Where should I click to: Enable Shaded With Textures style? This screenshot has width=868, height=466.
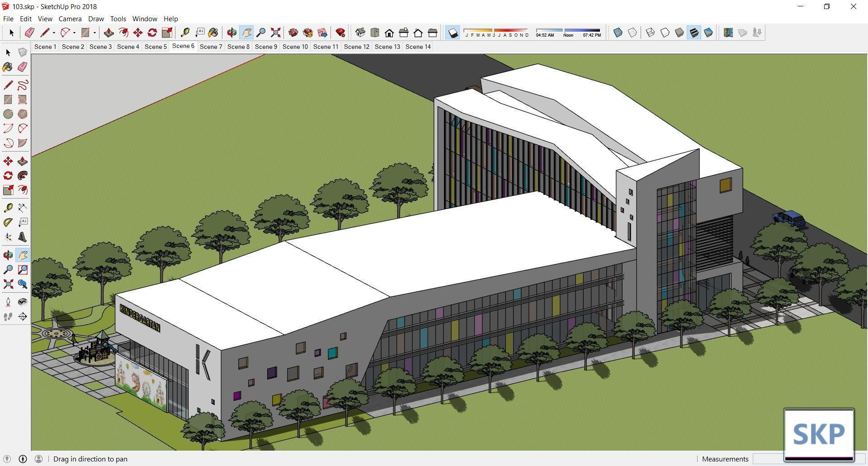click(x=694, y=33)
